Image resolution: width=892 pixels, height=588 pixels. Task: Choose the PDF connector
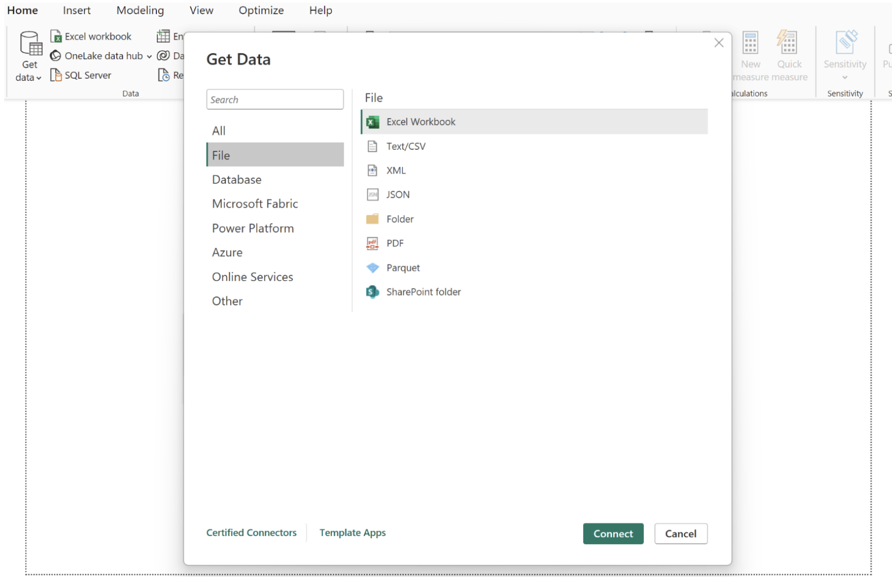click(395, 243)
